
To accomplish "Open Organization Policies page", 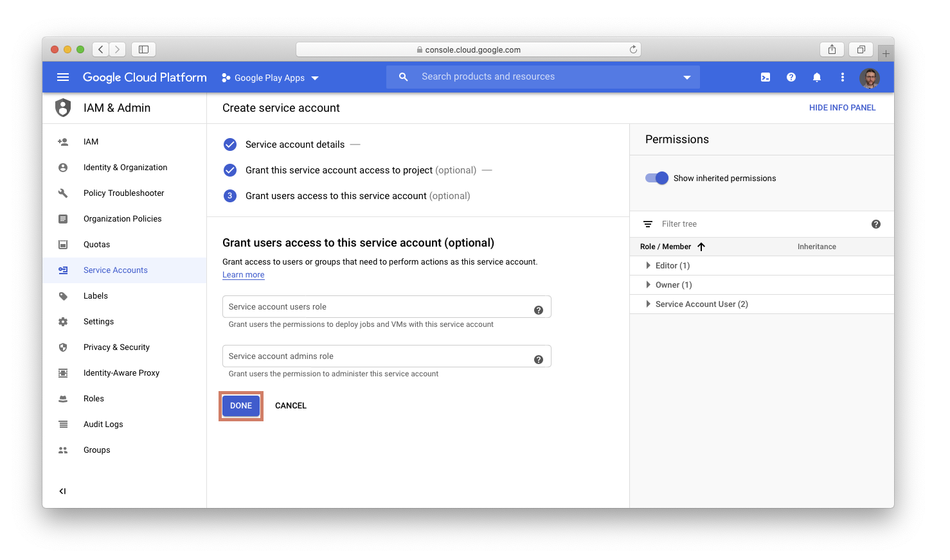I will (x=123, y=219).
